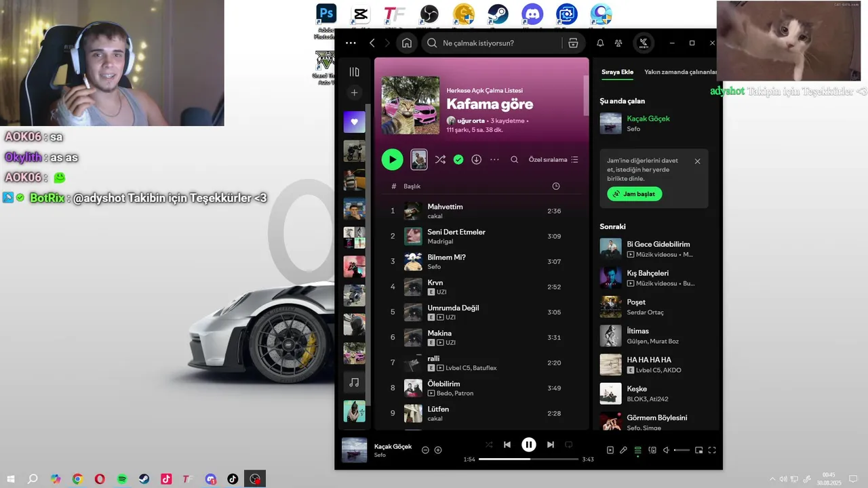Skip to the previous track
This screenshot has width=868, height=488.
[x=507, y=445]
